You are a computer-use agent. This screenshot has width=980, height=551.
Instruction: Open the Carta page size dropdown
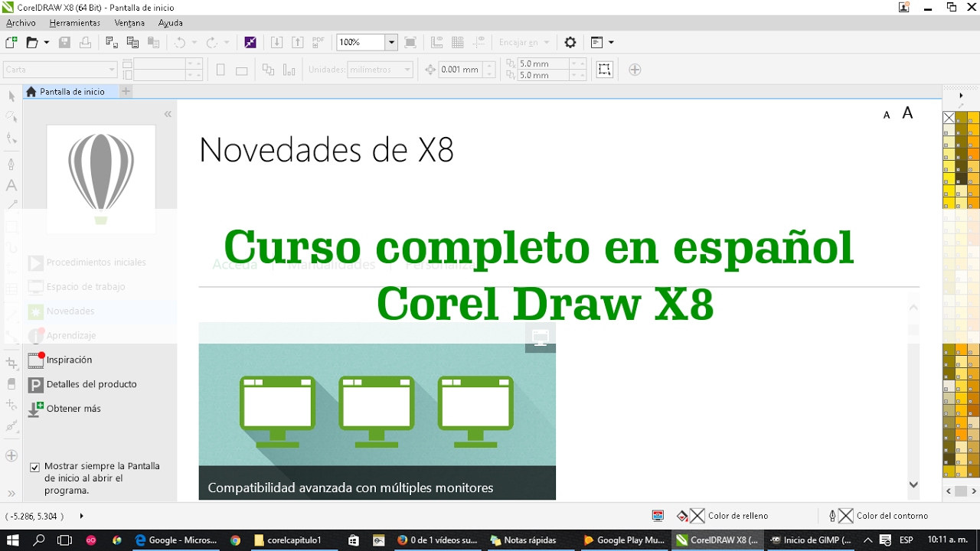[x=112, y=70]
